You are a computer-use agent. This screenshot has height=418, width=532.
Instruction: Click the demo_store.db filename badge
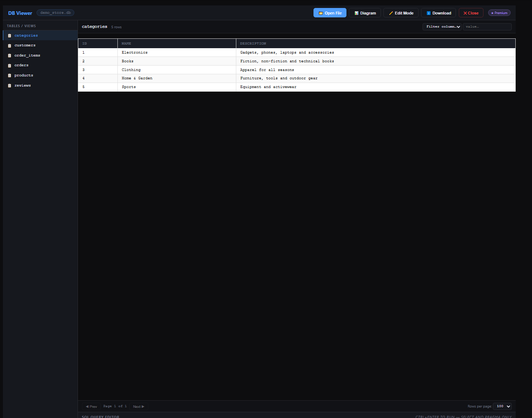point(55,12)
